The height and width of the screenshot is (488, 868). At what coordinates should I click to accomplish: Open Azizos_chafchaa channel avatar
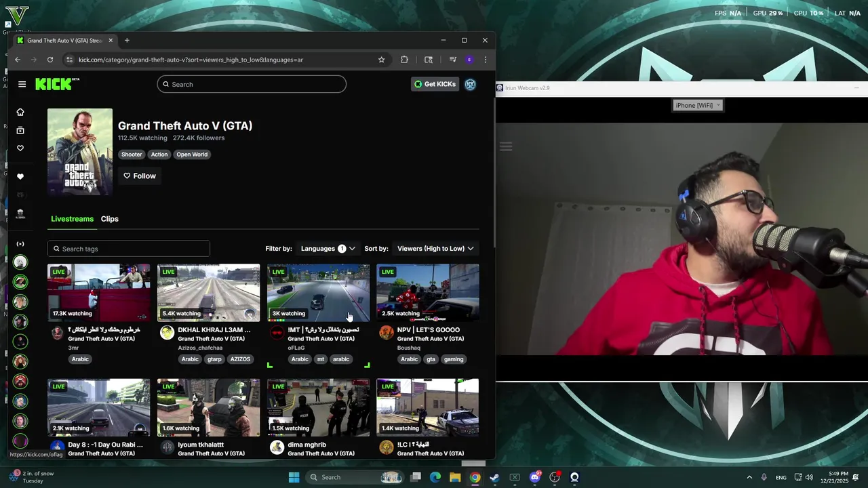coord(167,332)
